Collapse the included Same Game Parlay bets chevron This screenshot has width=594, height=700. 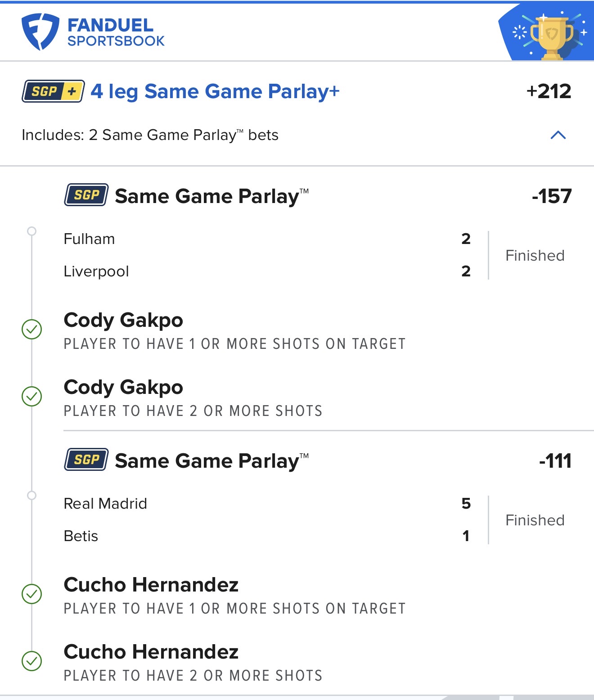(x=558, y=135)
